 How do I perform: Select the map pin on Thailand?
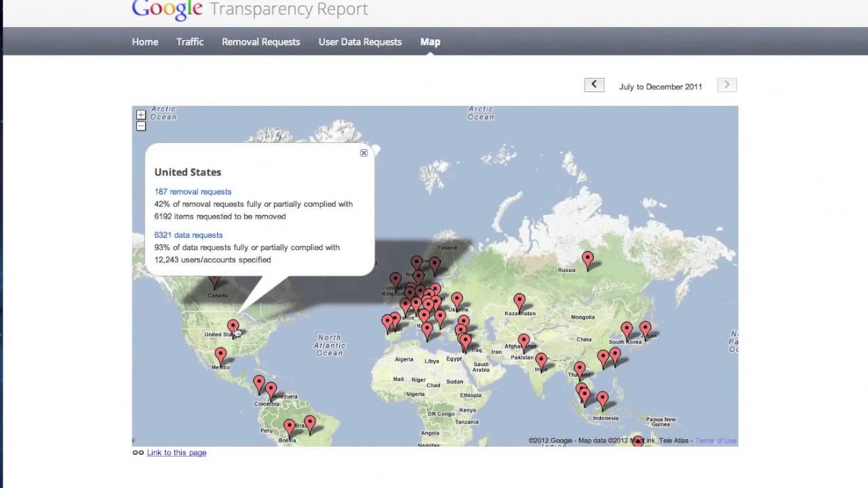[x=580, y=371]
